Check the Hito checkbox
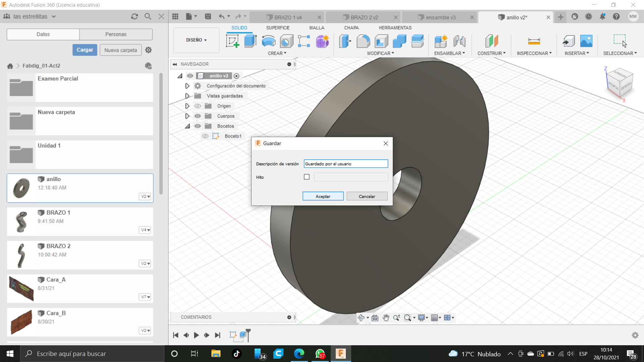644x362 pixels. point(307,177)
